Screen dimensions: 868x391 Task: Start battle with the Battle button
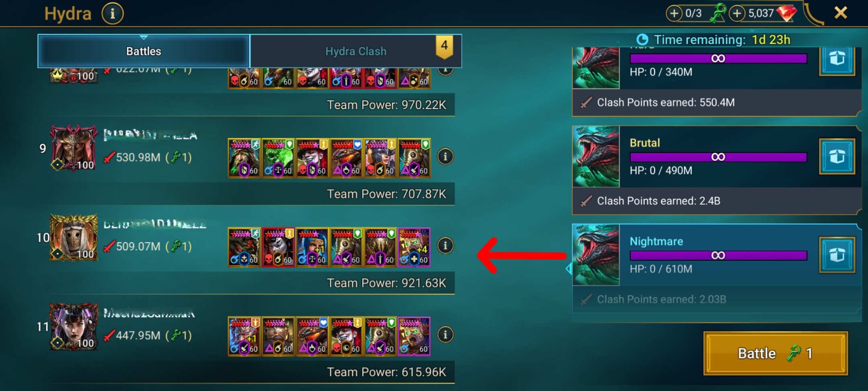(x=776, y=353)
